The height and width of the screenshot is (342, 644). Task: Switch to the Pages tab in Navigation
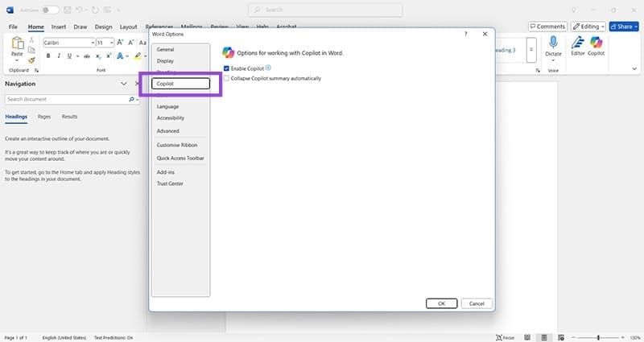coord(44,117)
